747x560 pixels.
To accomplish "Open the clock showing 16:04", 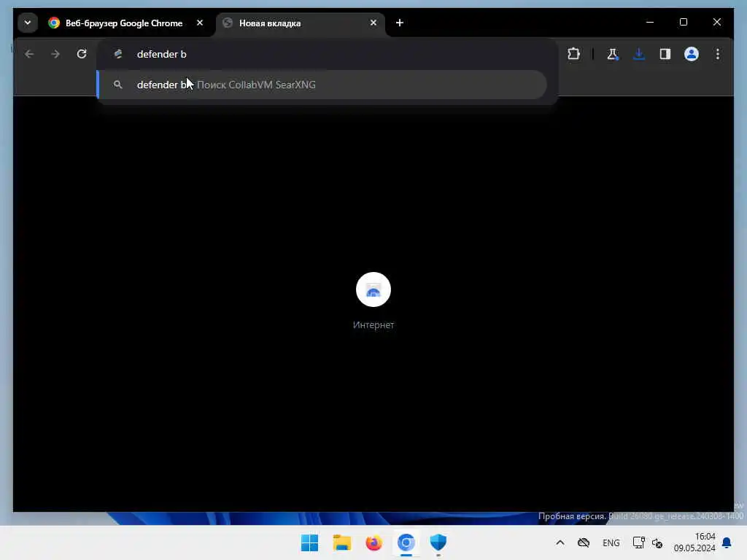I will (694, 542).
